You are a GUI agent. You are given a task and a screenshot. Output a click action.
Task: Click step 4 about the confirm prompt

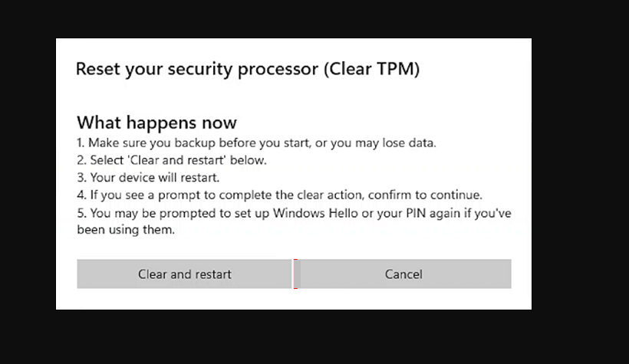[280, 195]
